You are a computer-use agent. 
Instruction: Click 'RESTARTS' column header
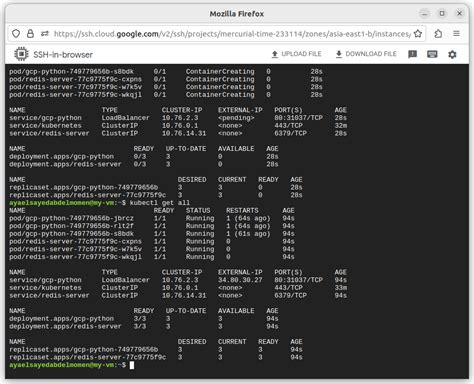pos(242,211)
